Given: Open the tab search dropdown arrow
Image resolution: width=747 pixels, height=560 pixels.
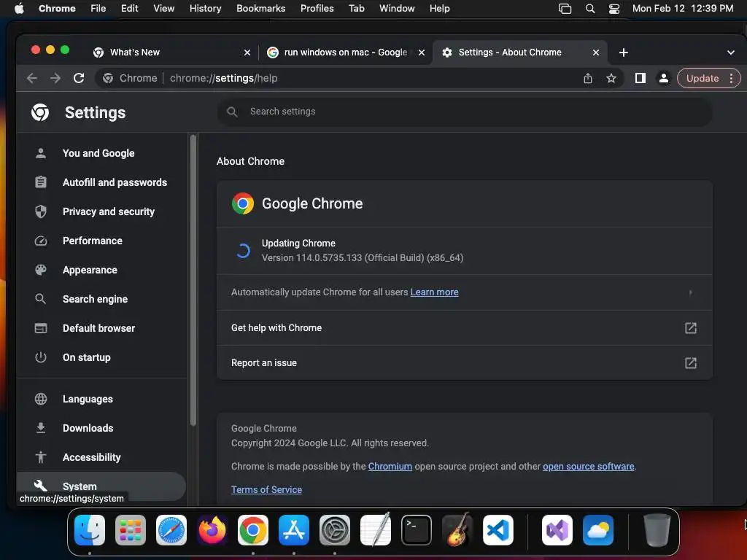Looking at the screenshot, I should point(730,52).
